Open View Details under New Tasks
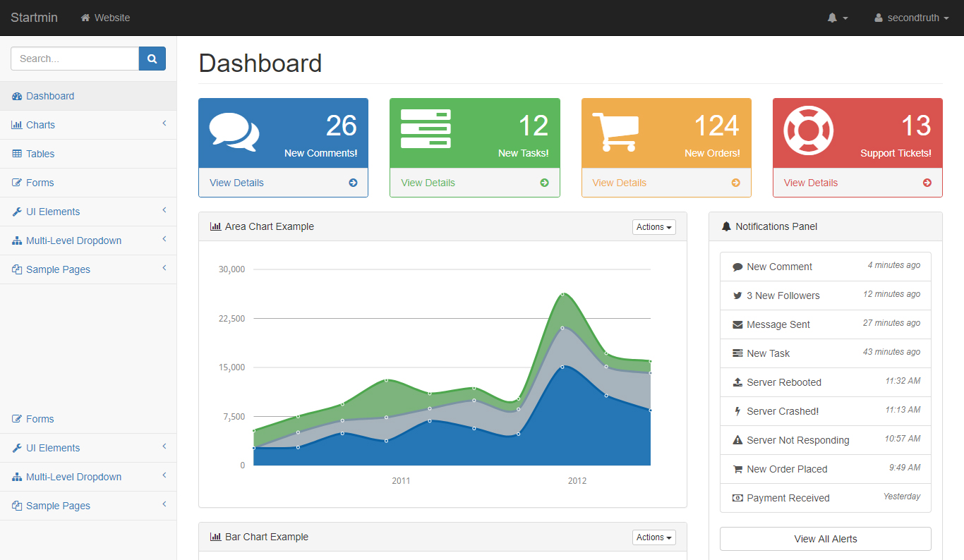964x560 pixels. coord(428,183)
